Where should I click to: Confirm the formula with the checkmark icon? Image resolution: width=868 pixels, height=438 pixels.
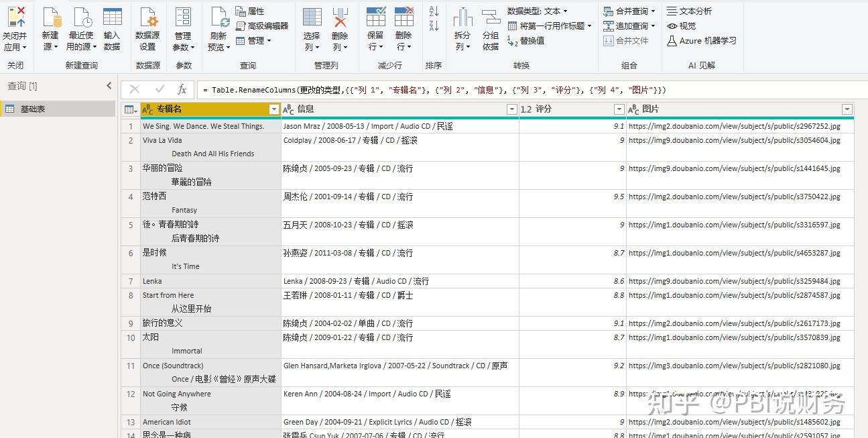[160, 89]
